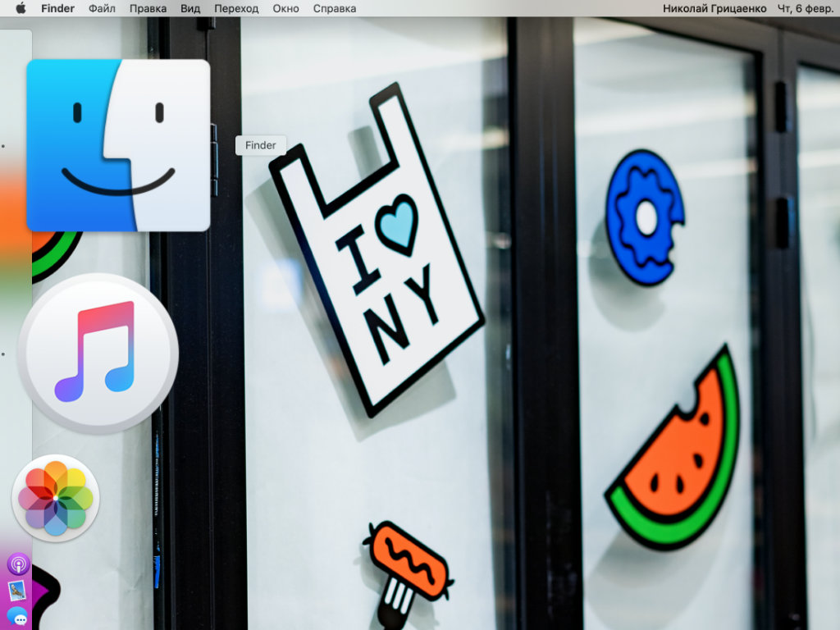Image resolution: width=840 pixels, height=630 pixels.
Task: Launch iTunes from the Dock
Action: [x=98, y=353]
